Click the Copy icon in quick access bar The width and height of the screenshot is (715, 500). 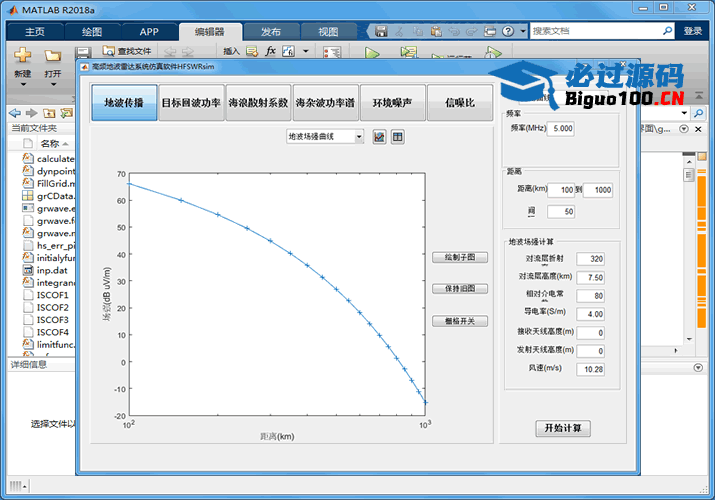tap(418, 31)
